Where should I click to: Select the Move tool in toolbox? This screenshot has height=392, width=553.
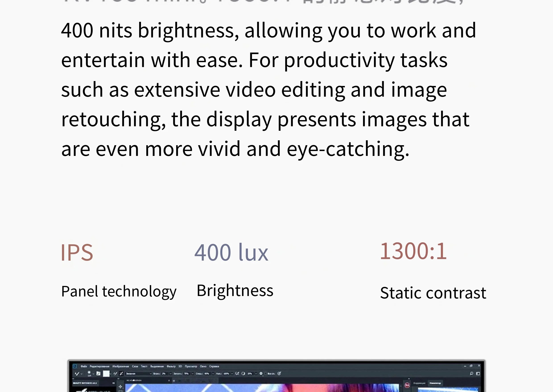(120, 387)
